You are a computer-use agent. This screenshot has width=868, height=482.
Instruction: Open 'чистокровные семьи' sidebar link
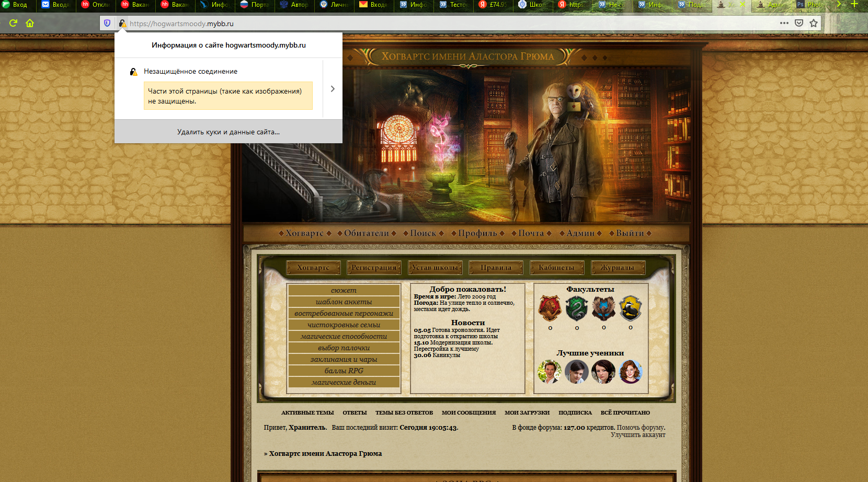[x=344, y=325]
